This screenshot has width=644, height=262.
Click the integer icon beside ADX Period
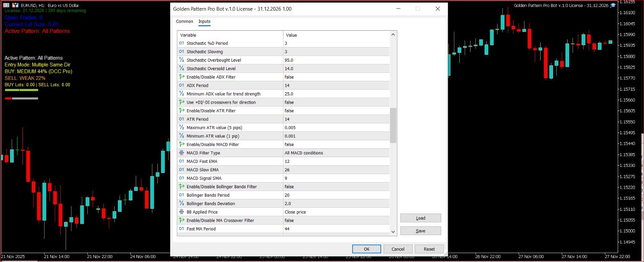pos(182,85)
